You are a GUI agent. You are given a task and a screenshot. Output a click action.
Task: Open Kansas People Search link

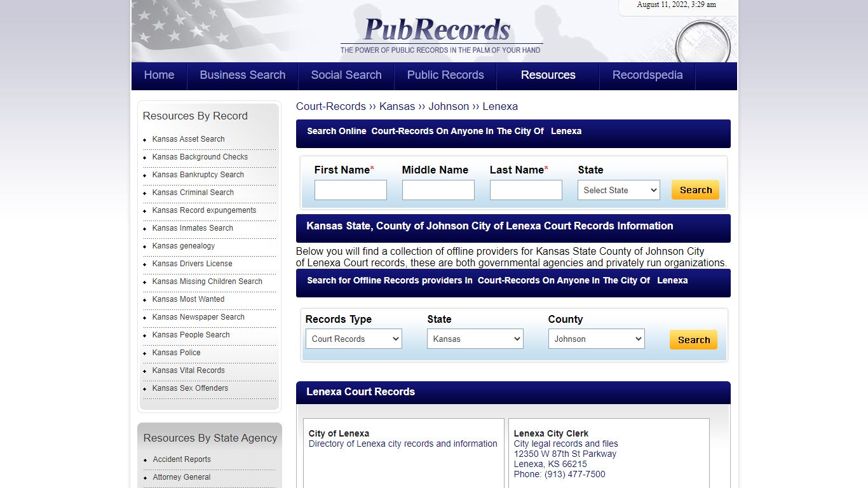tap(191, 335)
